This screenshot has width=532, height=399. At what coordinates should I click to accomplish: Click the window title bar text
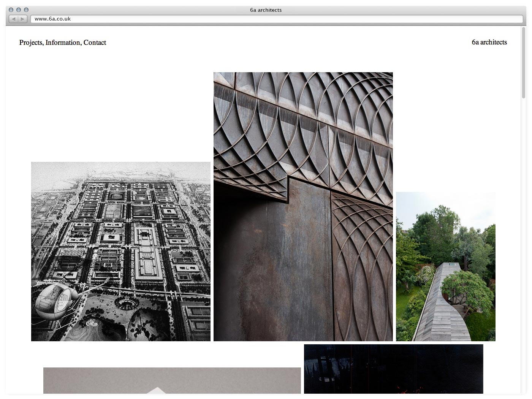tap(266, 10)
